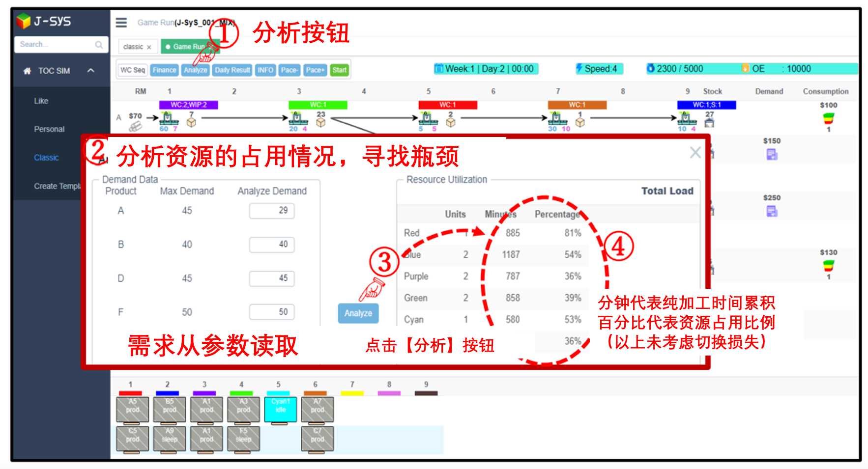The width and height of the screenshot is (868, 469).
Task: Click the J-SYS cube logo
Action: tap(23, 21)
